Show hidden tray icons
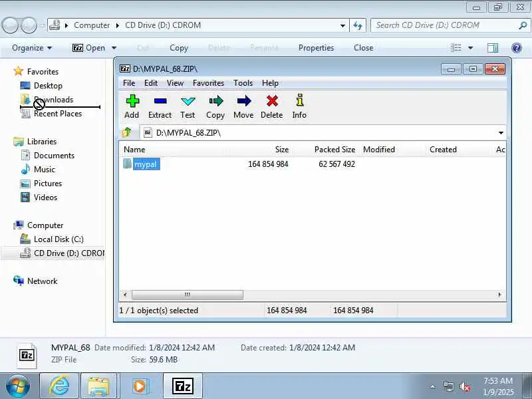This screenshot has width=532, height=399. [x=433, y=386]
